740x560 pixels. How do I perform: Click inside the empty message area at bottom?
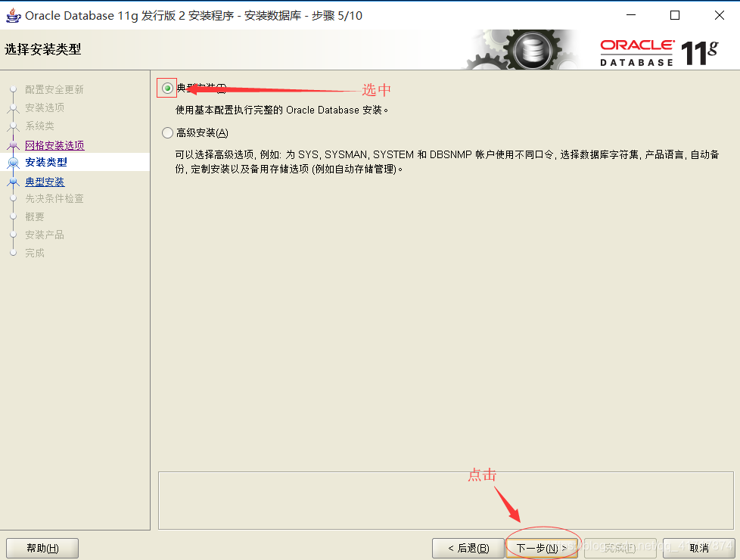[446, 500]
